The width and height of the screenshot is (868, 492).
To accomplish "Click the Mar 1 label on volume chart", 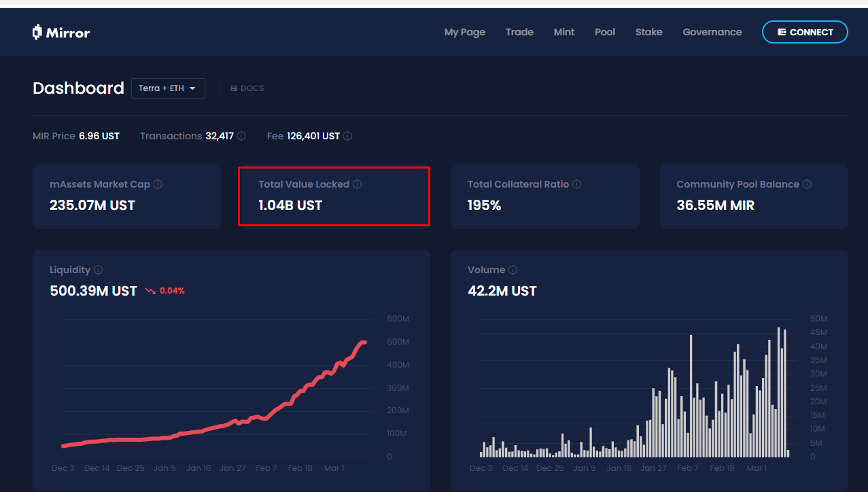I will [756, 468].
